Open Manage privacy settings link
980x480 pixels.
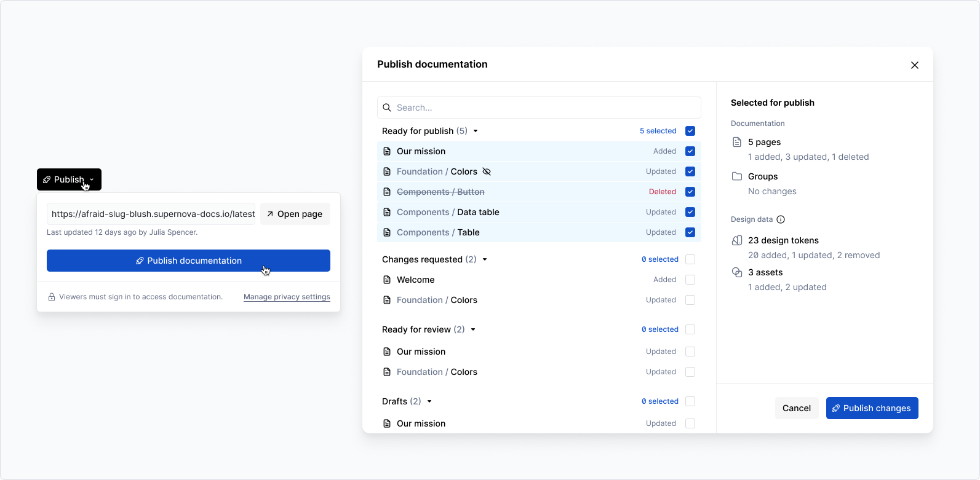tap(287, 297)
